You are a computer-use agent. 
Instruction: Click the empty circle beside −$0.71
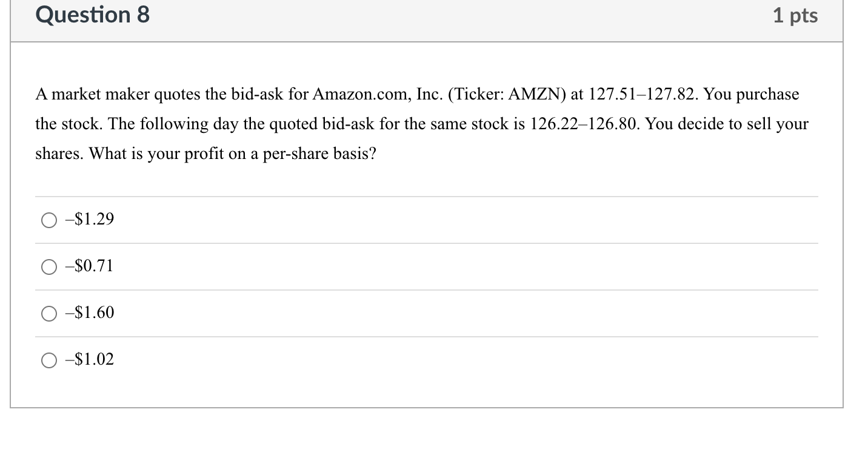[x=48, y=267]
